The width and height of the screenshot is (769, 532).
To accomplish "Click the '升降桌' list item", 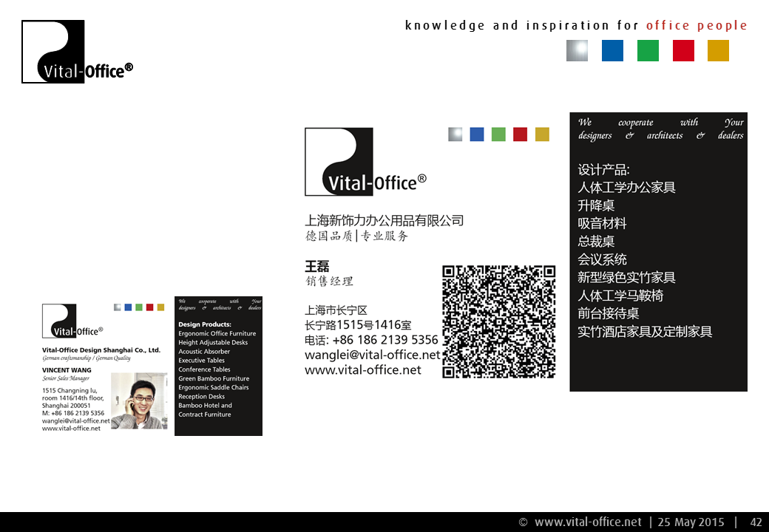I will coord(596,205).
